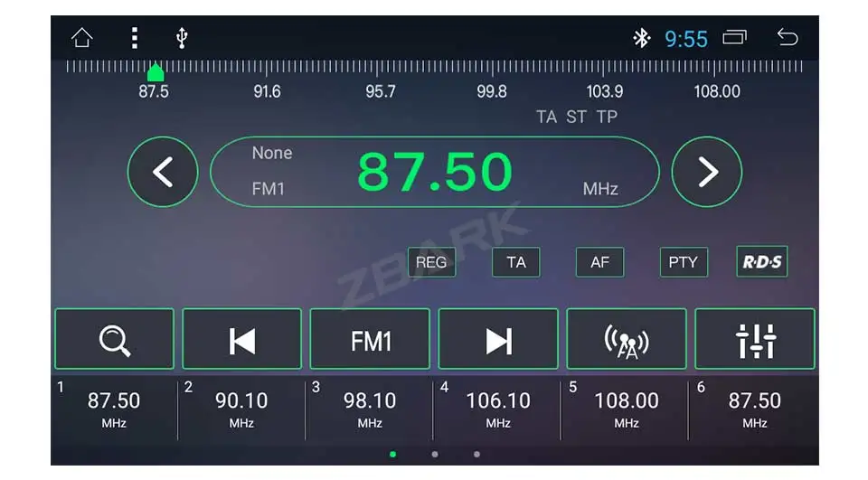868x480 pixels.
Task: Tap the TP indicator label
Action: pyautogui.click(x=607, y=117)
